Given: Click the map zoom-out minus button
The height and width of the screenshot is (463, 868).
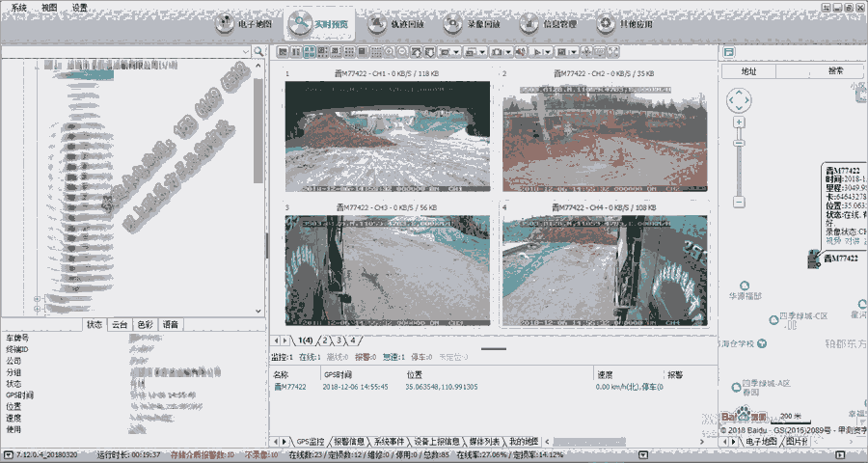Looking at the screenshot, I should tap(739, 202).
